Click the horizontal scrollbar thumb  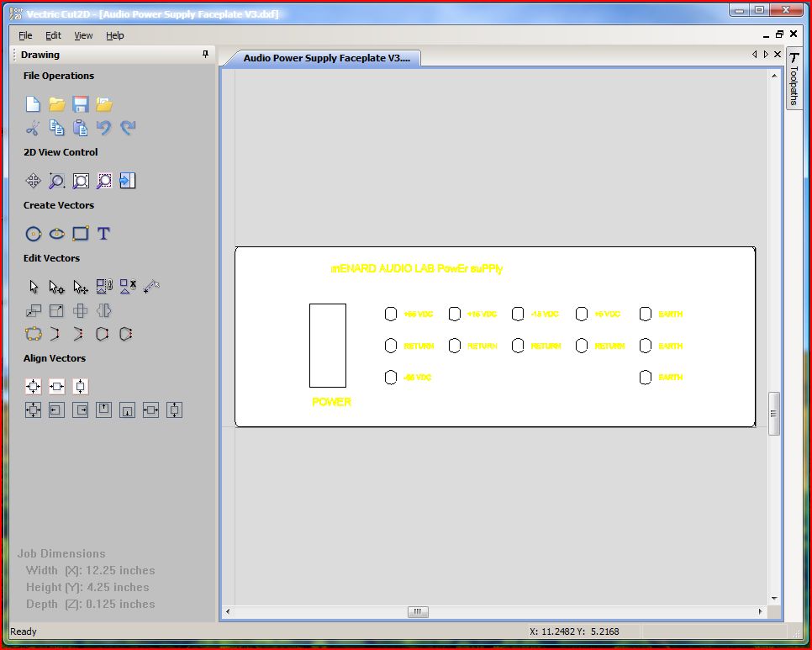(418, 611)
